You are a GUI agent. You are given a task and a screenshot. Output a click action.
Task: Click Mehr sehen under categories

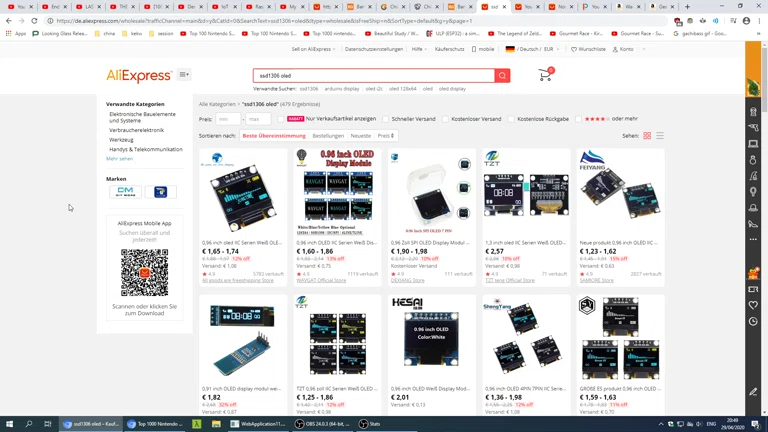(119, 158)
